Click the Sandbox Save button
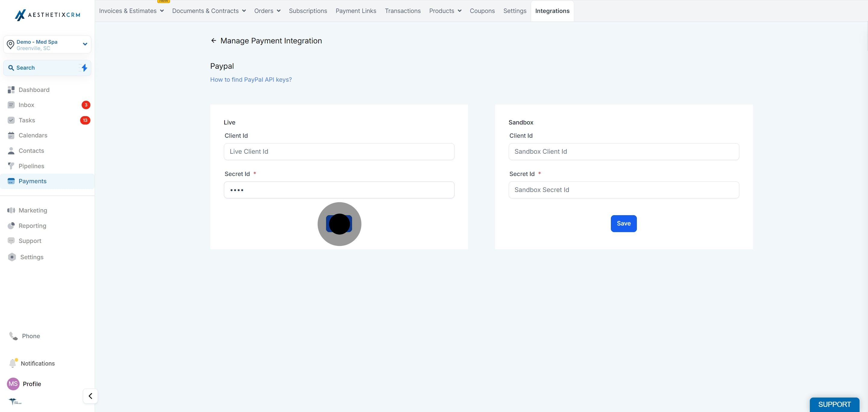 pyautogui.click(x=624, y=223)
